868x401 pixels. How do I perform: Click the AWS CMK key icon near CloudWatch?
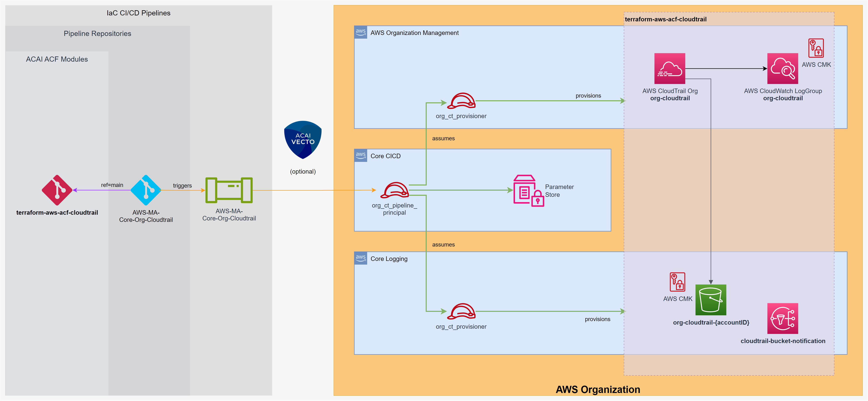point(816,48)
